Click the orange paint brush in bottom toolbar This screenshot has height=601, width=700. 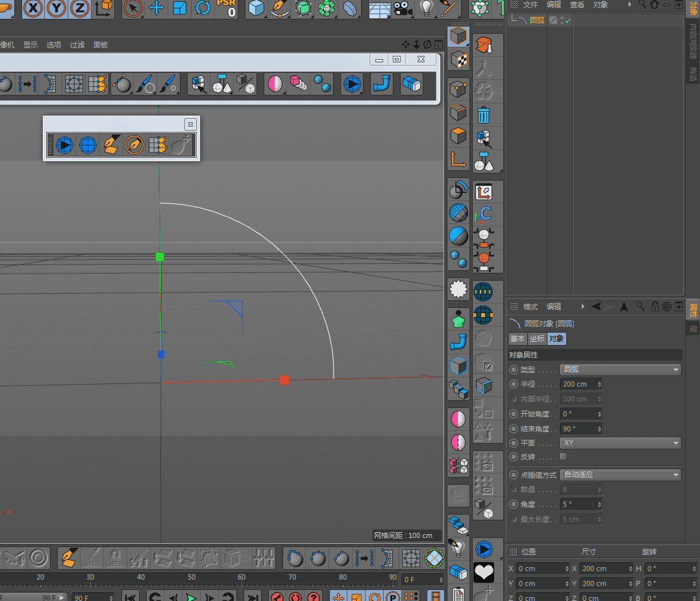click(69, 557)
